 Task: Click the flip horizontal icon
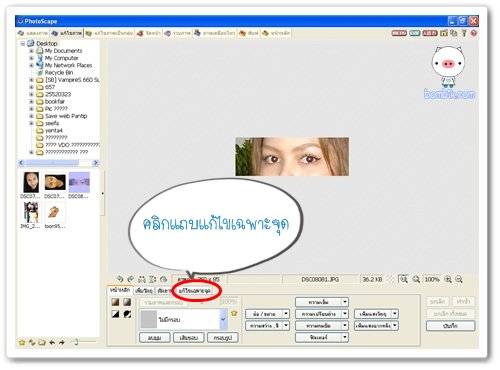[x=142, y=279]
